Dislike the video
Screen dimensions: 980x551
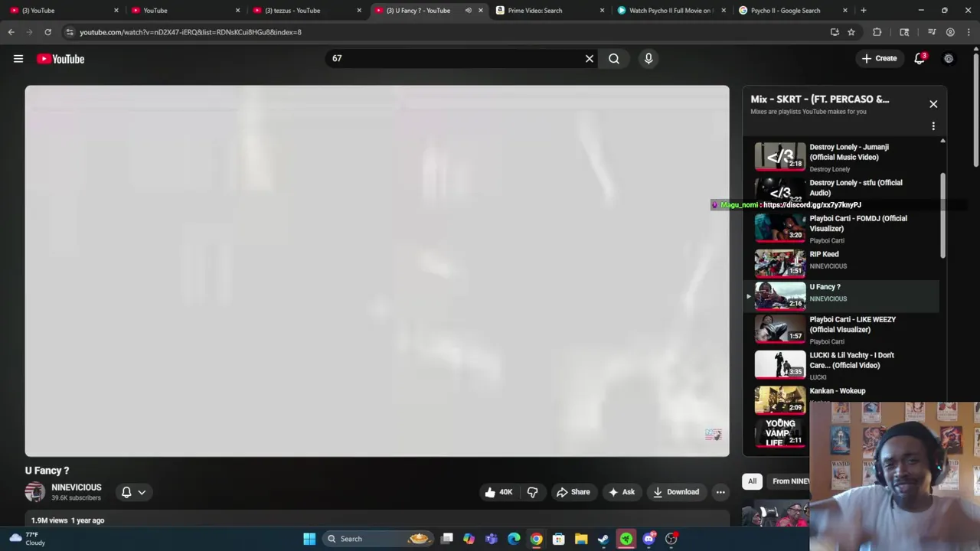point(533,492)
